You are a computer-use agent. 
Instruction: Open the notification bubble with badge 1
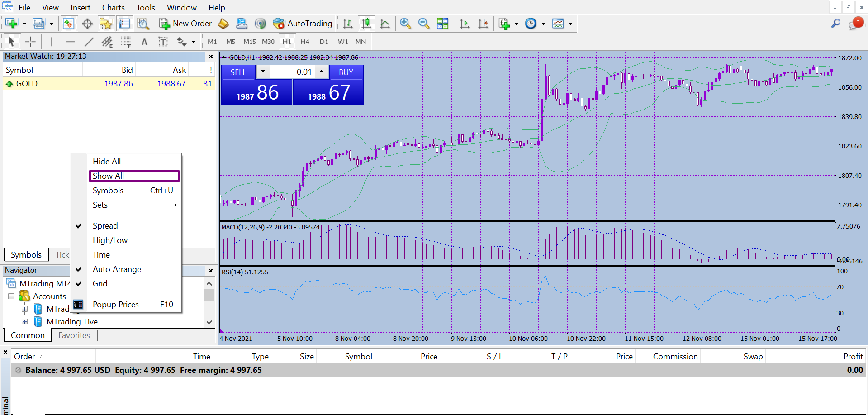point(855,24)
